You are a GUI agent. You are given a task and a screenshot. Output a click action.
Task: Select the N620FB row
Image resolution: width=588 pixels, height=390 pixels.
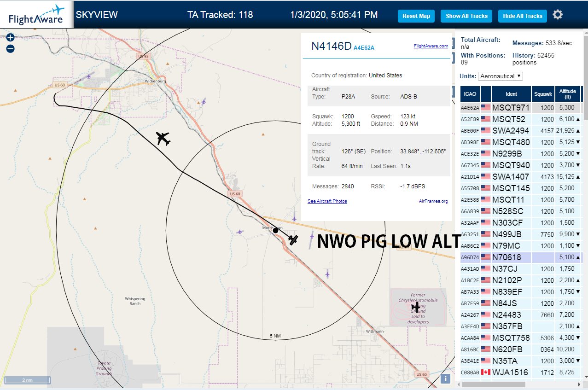(521, 349)
